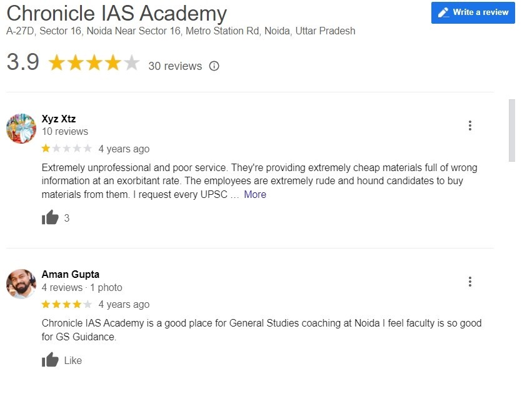The width and height of the screenshot is (532, 394).
Task: Click the info icon next to 30 reviews
Action: 214,66
